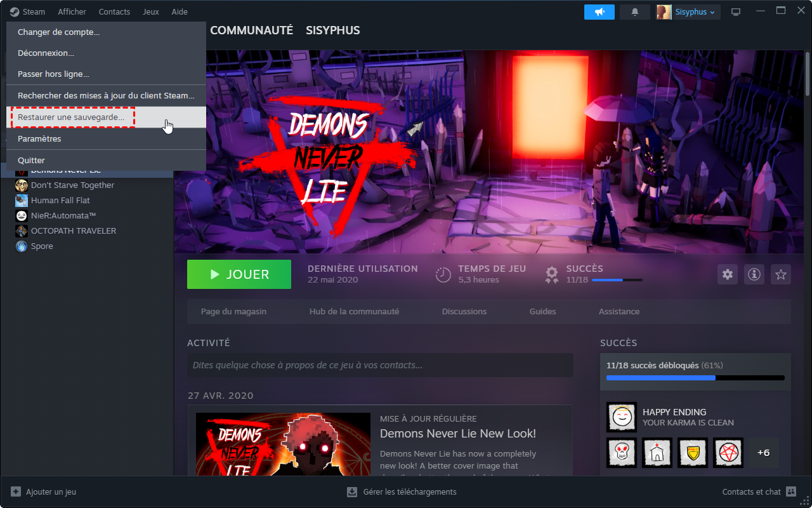Click the SUCCÈS progress bar beside JOUER
Screen dimensions: 812x508
(x=617, y=280)
